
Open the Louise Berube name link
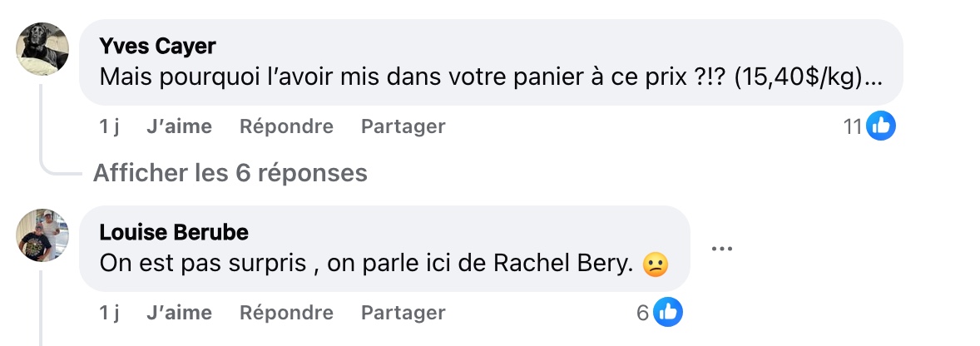pos(174,230)
